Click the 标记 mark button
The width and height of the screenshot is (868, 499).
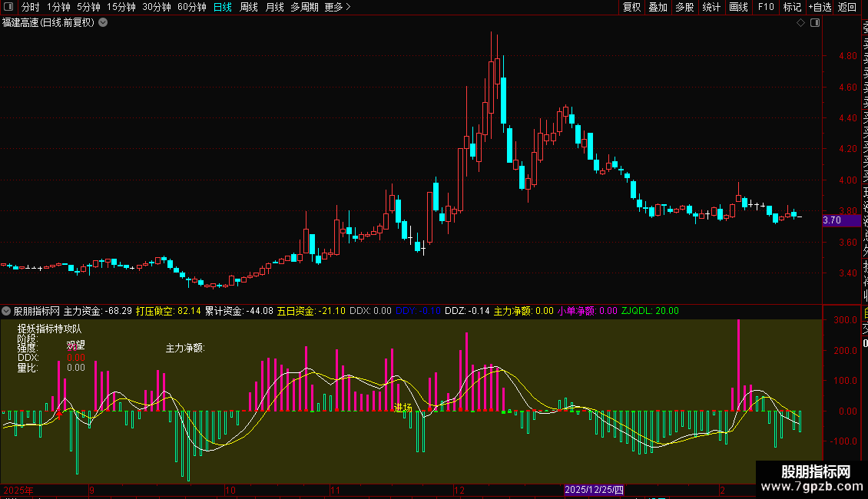[792, 7]
